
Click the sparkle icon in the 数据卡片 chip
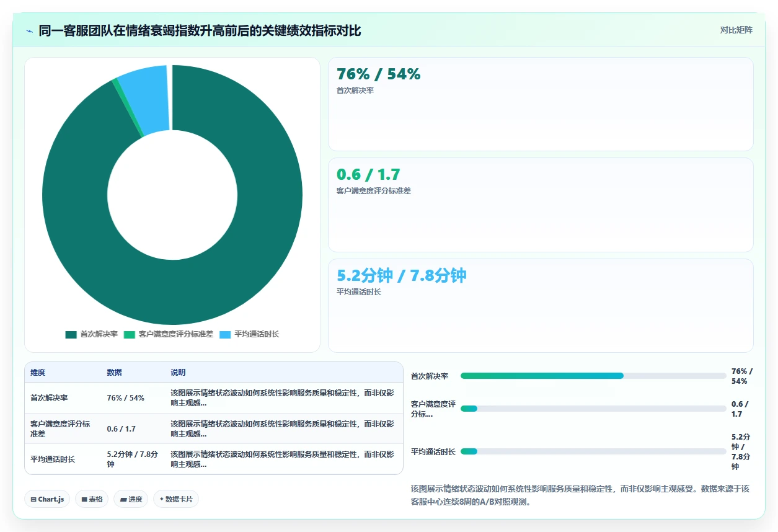pyautogui.click(x=162, y=499)
